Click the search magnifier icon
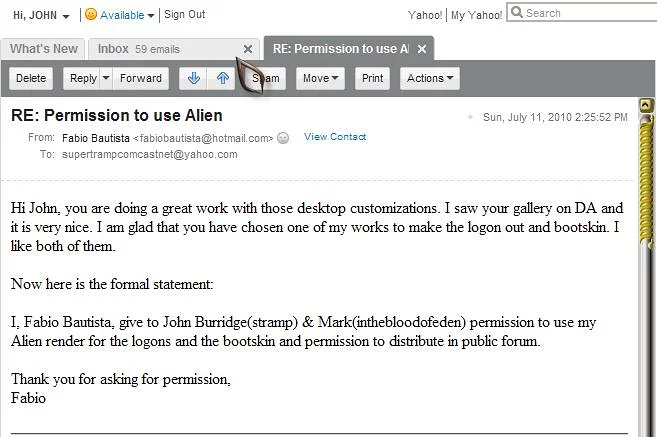Viewport: 657px width, 437px height. [516, 13]
